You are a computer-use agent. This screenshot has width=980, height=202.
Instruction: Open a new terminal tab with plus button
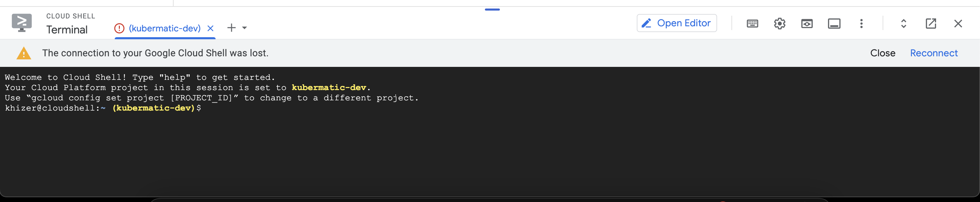pos(231,28)
